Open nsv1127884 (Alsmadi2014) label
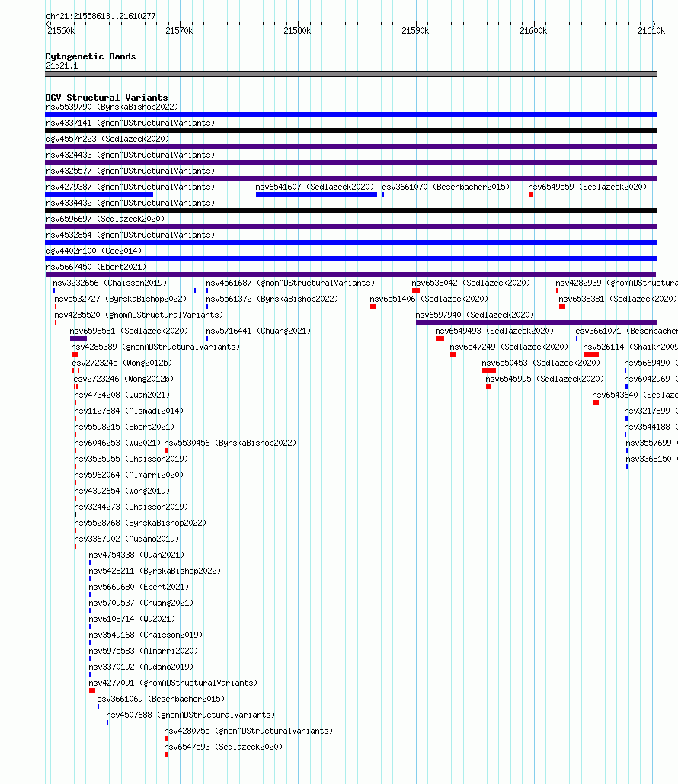 point(129,411)
